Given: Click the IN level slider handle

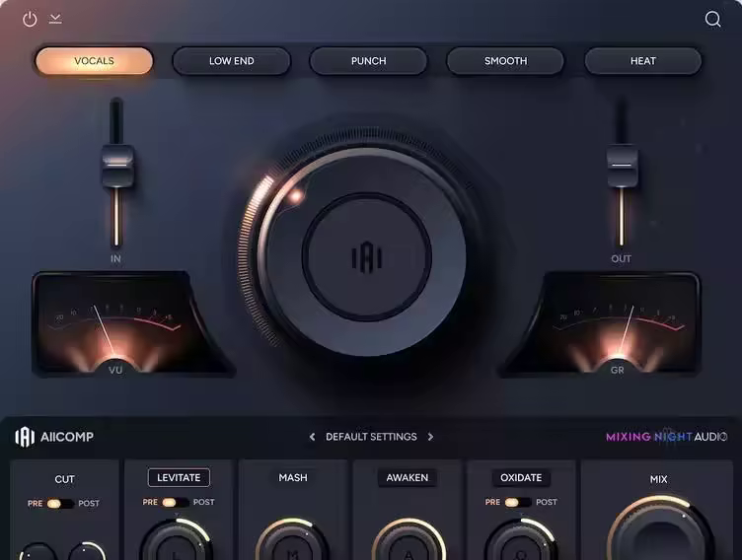Looking at the screenshot, I should (116, 165).
